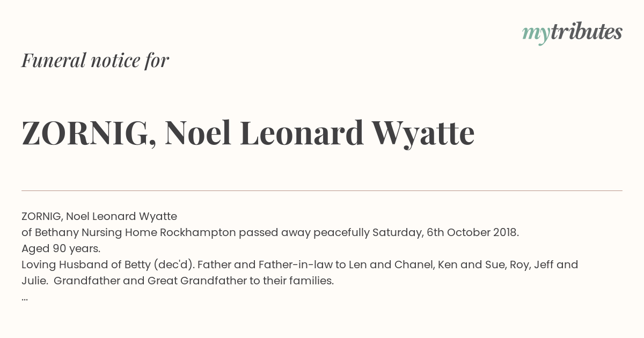Image resolution: width=644 pixels, height=338 pixels.
Task: Click the ZORNIG, Noel Leonard Wyatte title
Action: [x=248, y=133]
